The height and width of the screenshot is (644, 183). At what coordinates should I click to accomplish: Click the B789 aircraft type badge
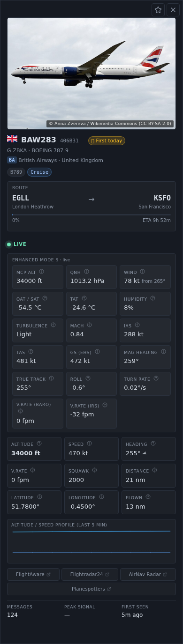(16, 172)
